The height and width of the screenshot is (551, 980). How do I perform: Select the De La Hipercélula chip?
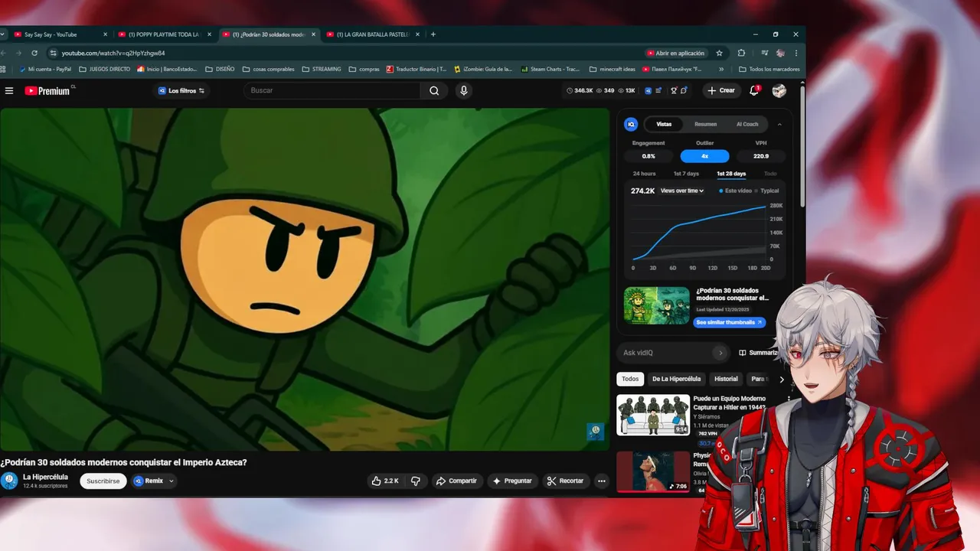676,379
